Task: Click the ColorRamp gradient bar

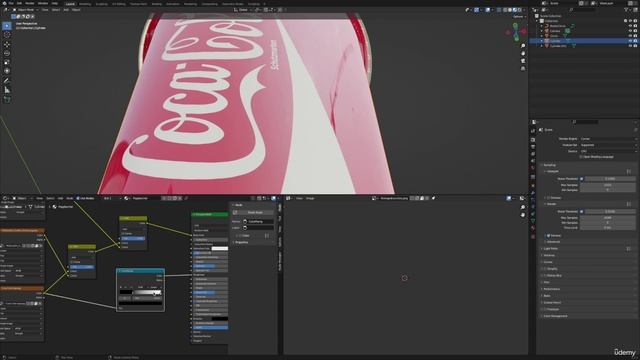Action: tap(141, 292)
